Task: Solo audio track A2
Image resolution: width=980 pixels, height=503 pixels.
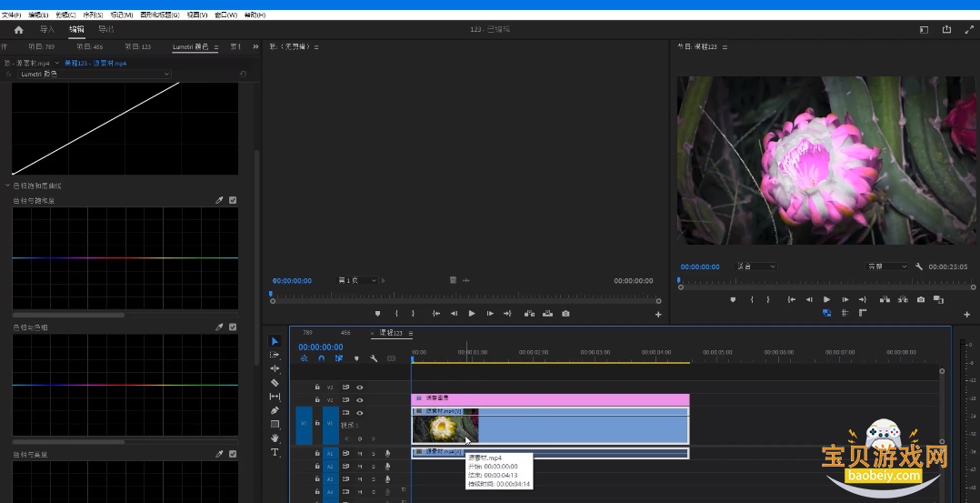Action: point(374,466)
